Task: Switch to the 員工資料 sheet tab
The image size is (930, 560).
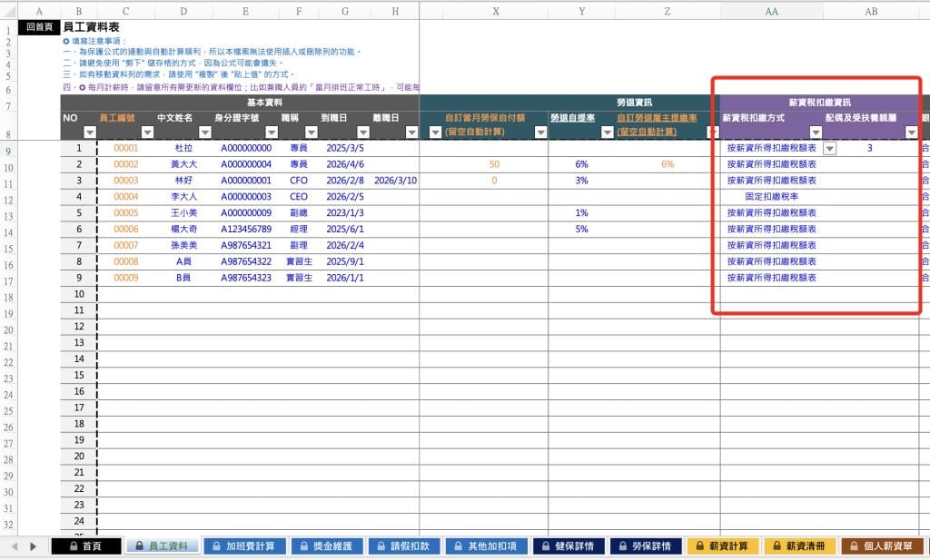Action: [x=162, y=545]
